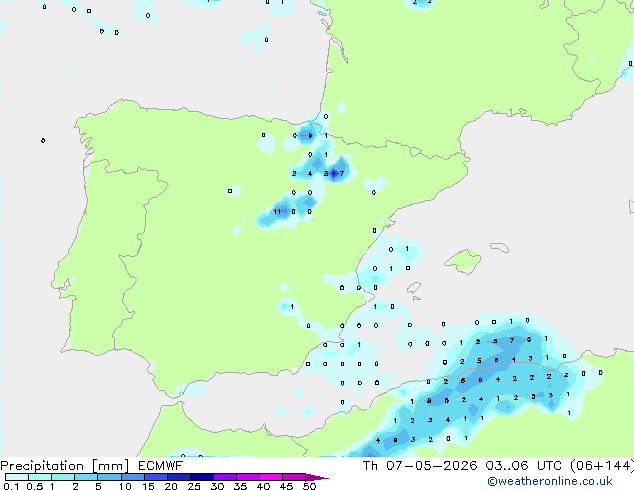
Task: Click the legend label "30"
Action: 217,486
